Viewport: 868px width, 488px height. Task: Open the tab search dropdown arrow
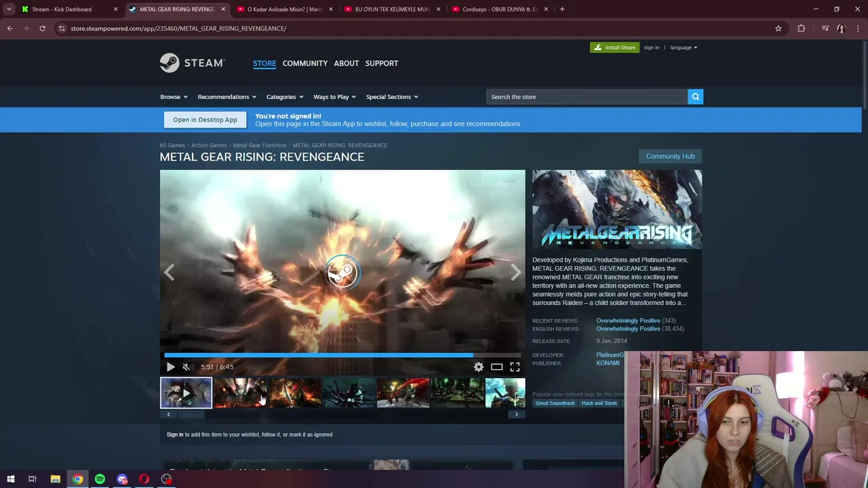9,9
